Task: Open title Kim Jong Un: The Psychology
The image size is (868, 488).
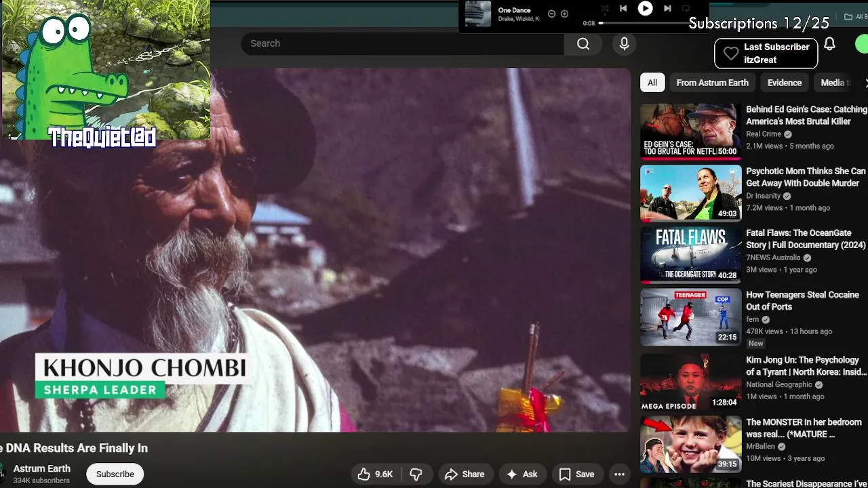Action: pyautogui.click(x=806, y=366)
